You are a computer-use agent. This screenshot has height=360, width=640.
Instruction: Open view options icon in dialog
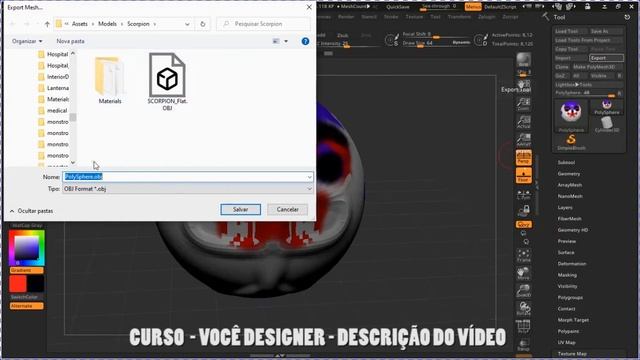click(276, 41)
